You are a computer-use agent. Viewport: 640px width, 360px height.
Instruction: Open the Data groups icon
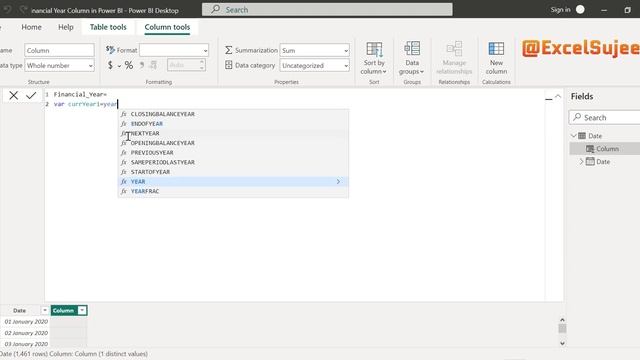pos(412,49)
